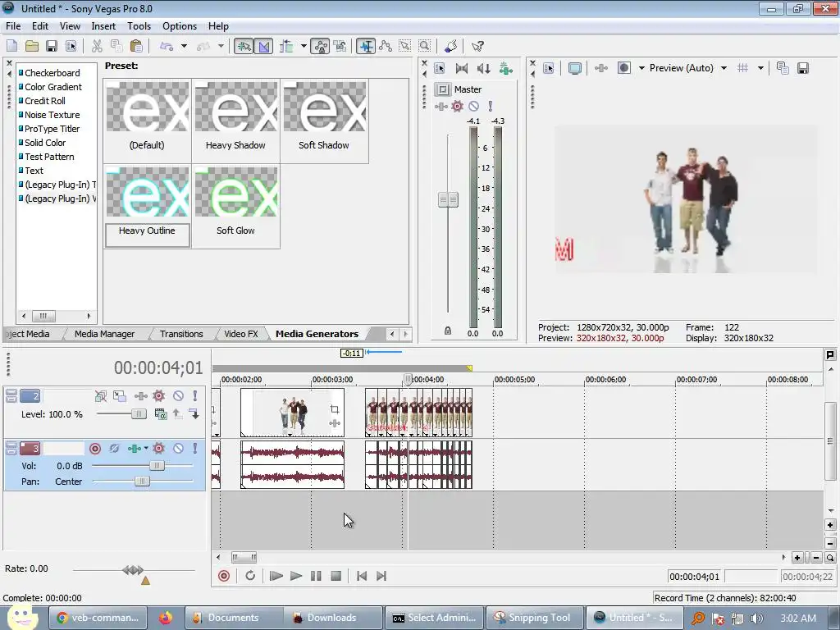Select the Soft Glow text preset

click(235, 207)
